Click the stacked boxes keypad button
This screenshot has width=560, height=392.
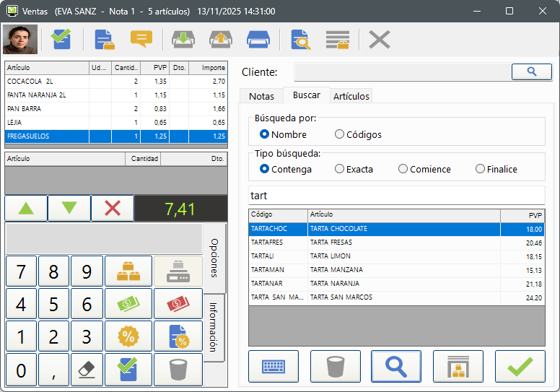(x=128, y=271)
